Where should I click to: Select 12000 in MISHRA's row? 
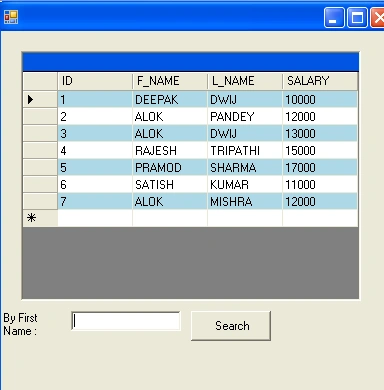pyautogui.click(x=320, y=201)
